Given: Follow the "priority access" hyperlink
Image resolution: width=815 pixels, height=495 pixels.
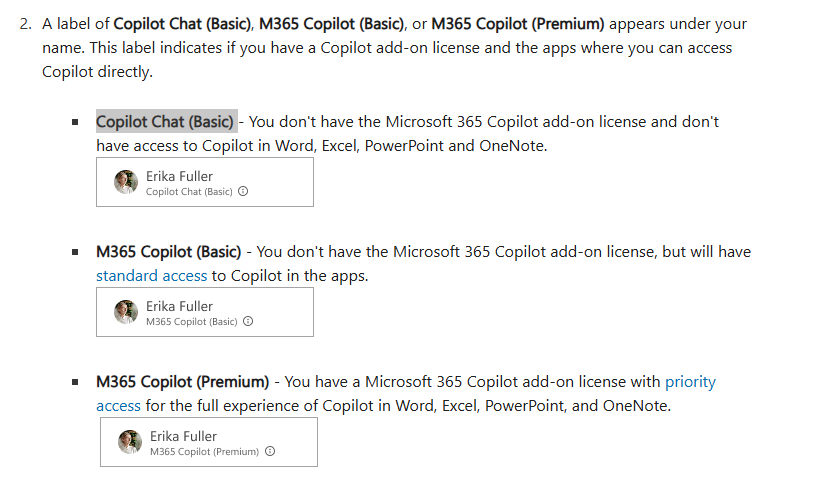Looking at the screenshot, I should 690,381.
